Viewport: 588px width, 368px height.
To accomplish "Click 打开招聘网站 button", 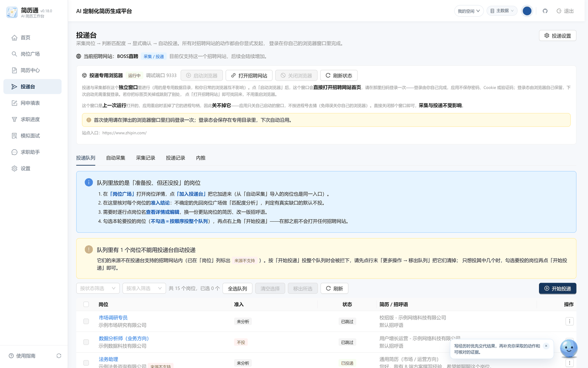I will pos(249,76).
